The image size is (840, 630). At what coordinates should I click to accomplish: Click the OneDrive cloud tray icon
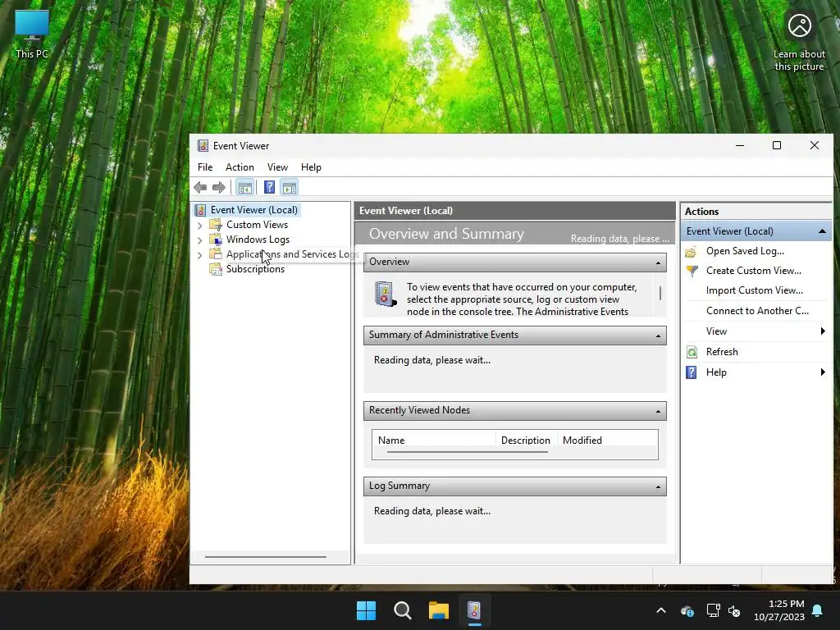click(x=687, y=610)
